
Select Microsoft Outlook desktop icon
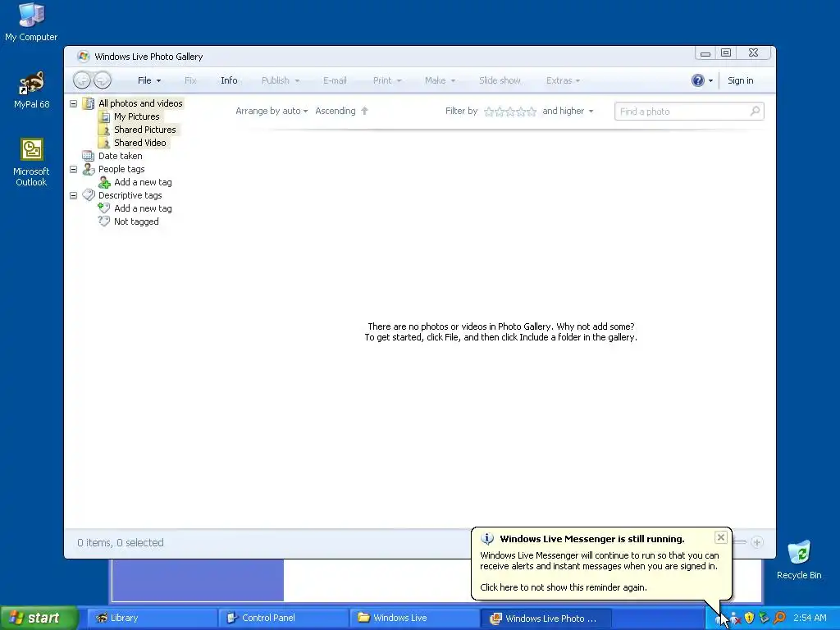pos(31,162)
